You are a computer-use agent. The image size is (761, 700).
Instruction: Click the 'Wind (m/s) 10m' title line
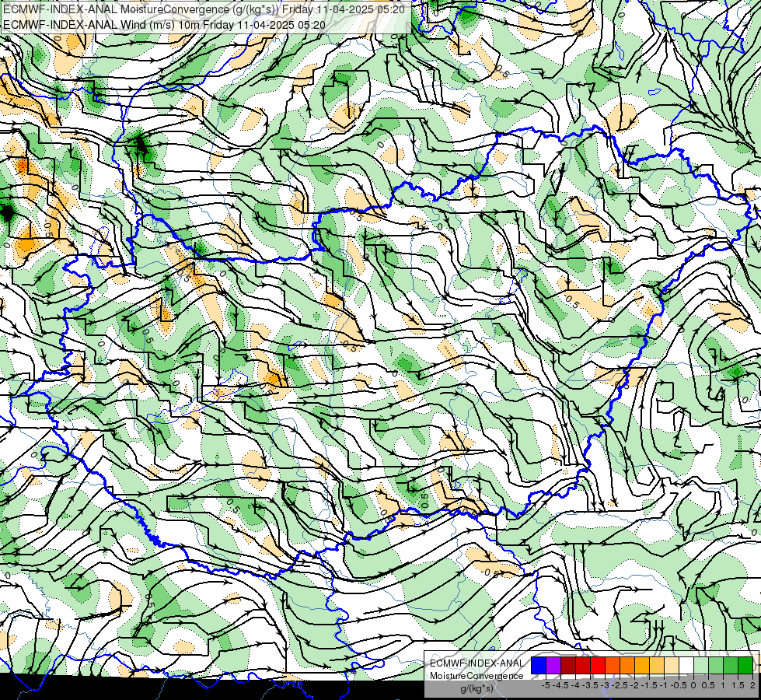[164, 24]
